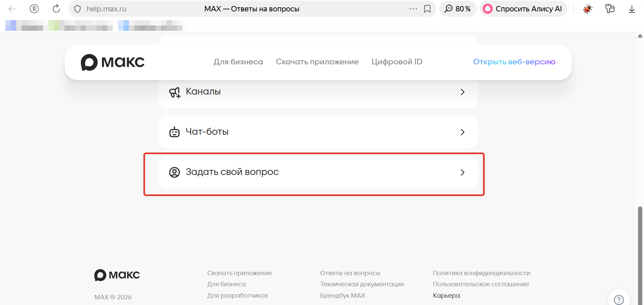Open the Чат-боты section
Screen dimensions: 644x305
(x=318, y=132)
